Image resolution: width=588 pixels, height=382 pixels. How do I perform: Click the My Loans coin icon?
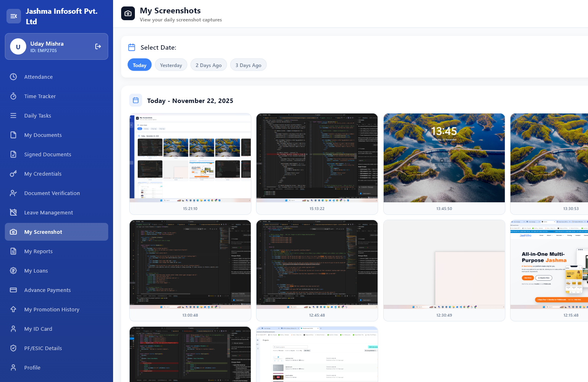pyautogui.click(x=13, y=271)
